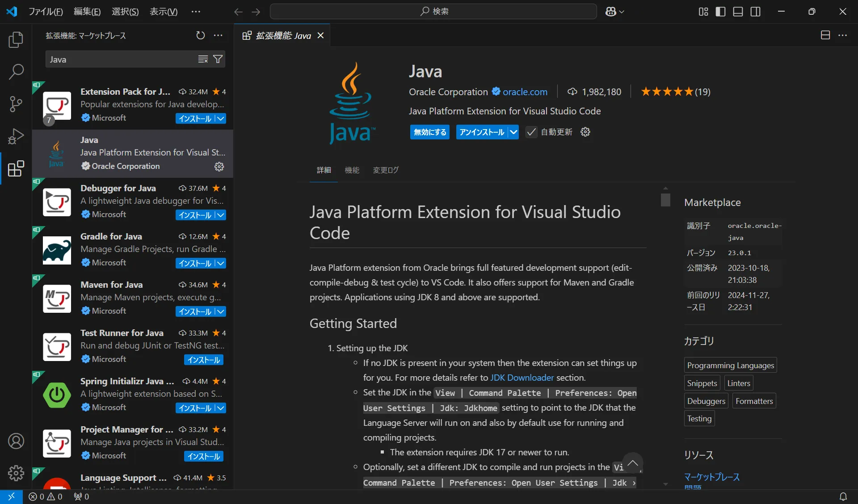
Task: Open the star rating (19) reviews
Action: (x=675, y=92)
